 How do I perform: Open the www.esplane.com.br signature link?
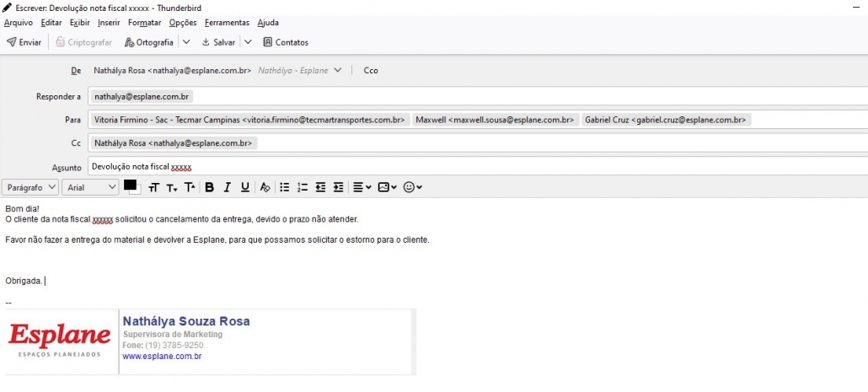(x=162, y=357)
